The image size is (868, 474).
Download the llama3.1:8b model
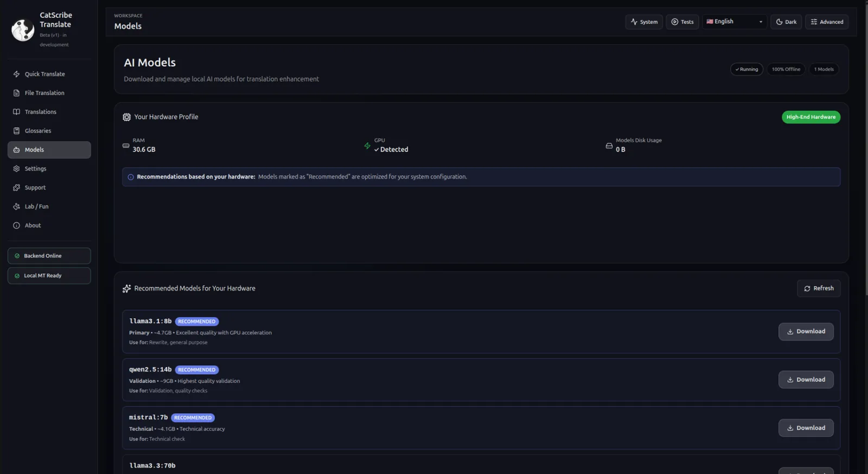tap(806, 332)
